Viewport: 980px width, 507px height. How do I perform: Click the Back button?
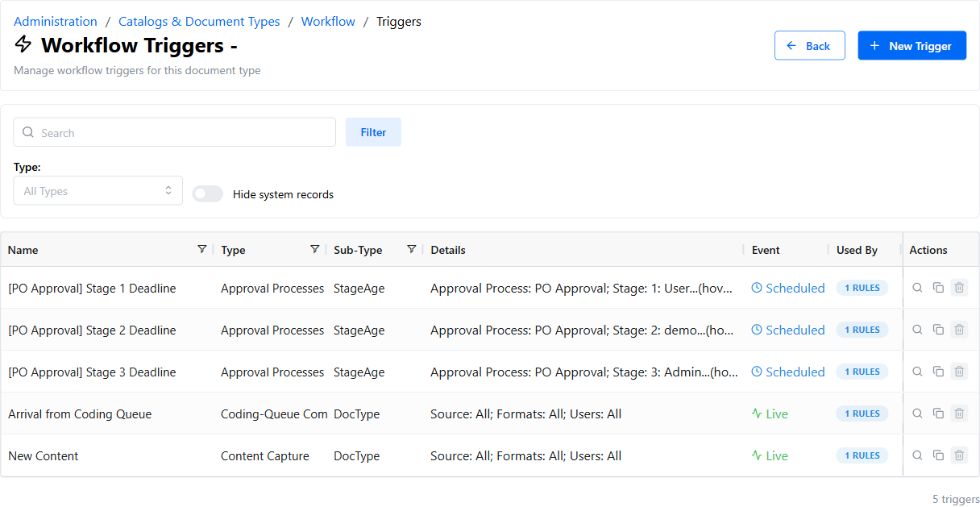point(810,46)
